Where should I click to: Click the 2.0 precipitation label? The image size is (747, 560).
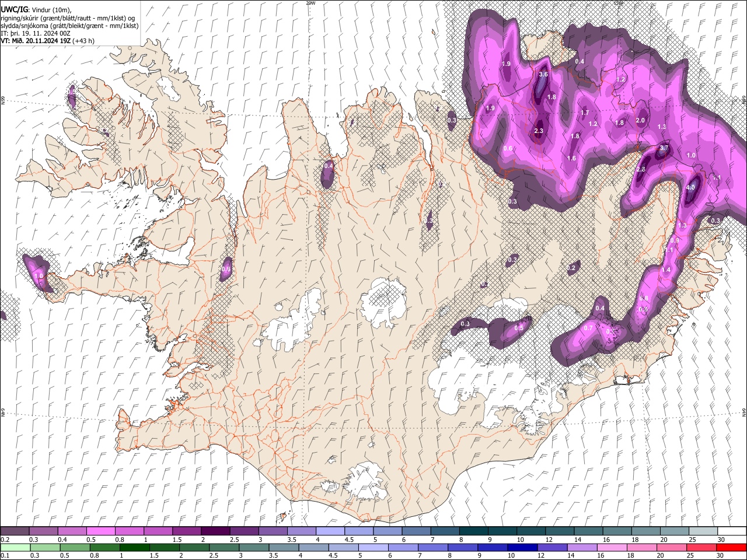(640, 121)
